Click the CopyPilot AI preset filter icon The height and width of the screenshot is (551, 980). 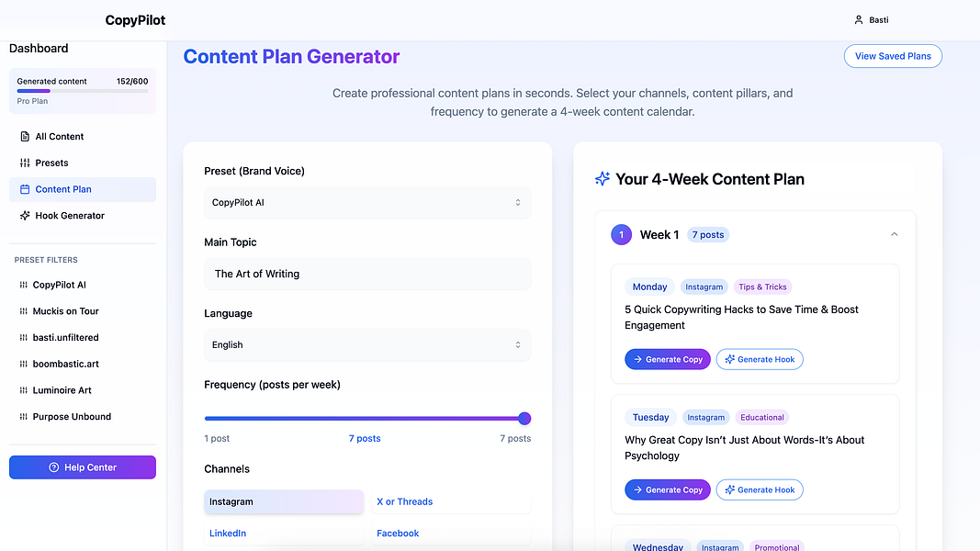point(23,285)
